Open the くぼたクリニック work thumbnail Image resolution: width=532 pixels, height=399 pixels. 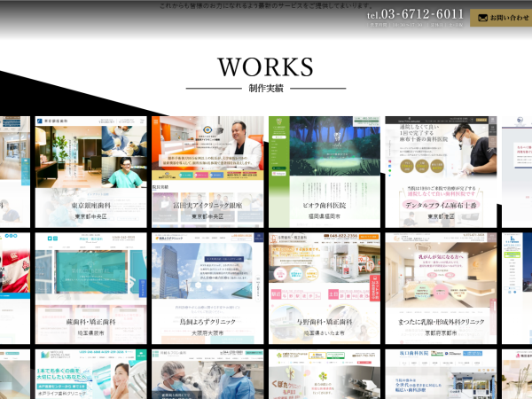325,374
